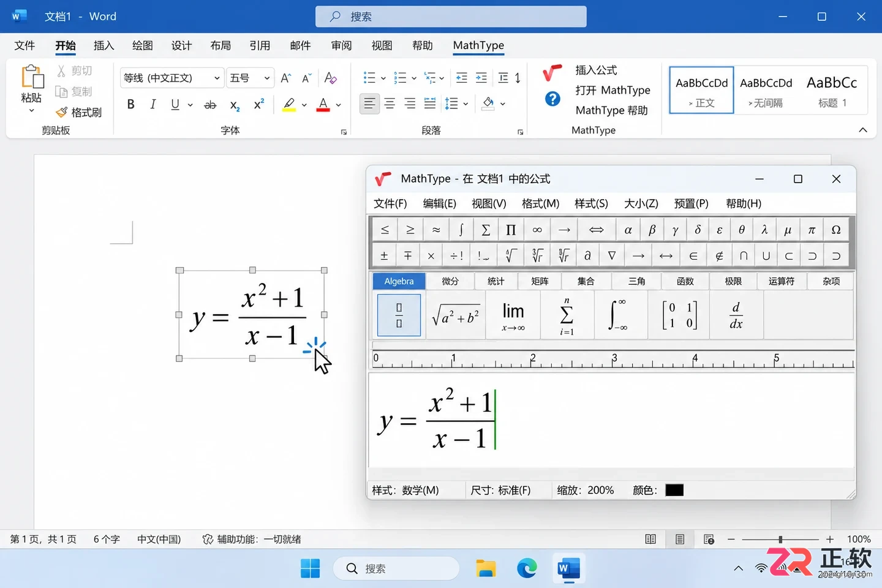
Task: Insert the partial derivative symbol in MathType
Action: pos(587,255)
